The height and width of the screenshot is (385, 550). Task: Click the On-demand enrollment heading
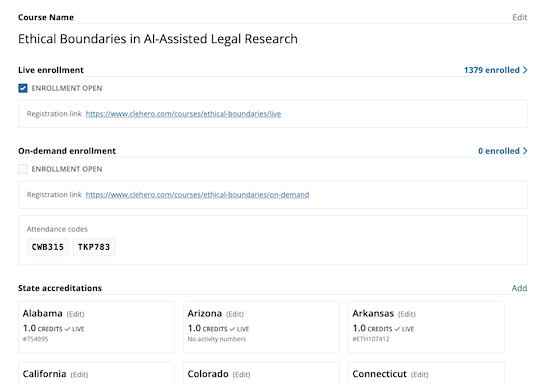click(x=67, y=151)
